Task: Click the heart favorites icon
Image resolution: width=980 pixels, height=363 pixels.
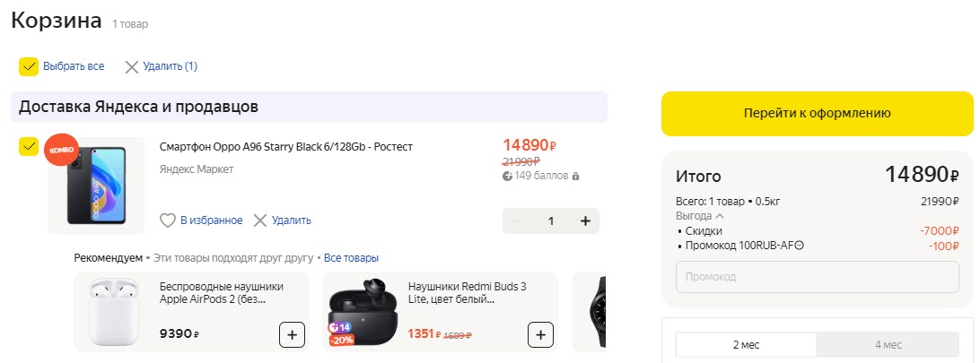Action: 167,220
